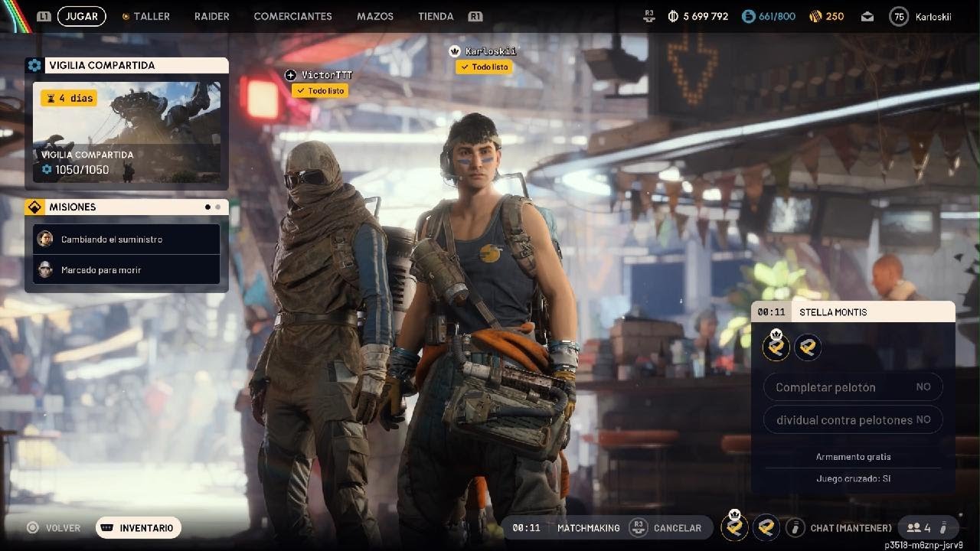Screen dimensions: 980x551
Task: Click the MATCHMAKING status text
Action: click(x=589, y=527)
